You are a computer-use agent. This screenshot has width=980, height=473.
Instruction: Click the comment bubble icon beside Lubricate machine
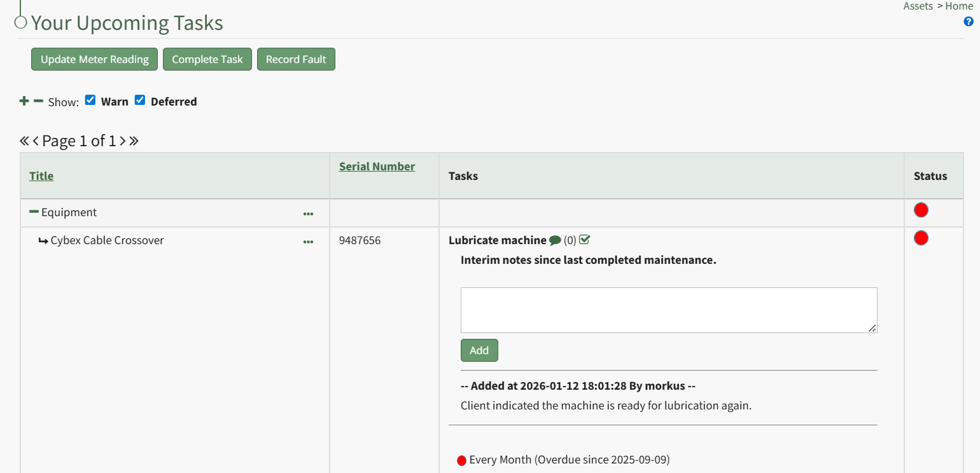pos(555,240)
